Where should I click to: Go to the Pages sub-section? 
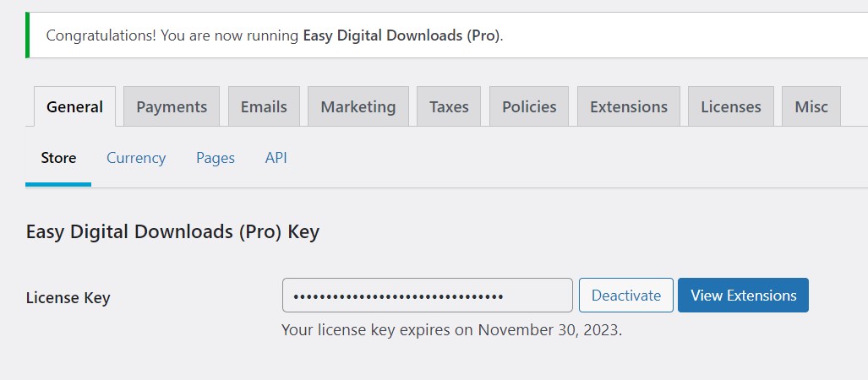[x=216, y=158]
